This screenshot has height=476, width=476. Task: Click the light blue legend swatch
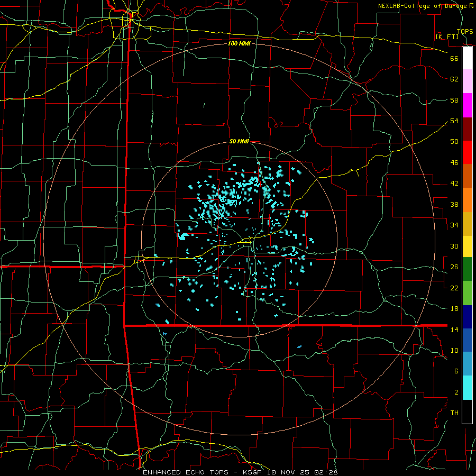pos(467,364)
